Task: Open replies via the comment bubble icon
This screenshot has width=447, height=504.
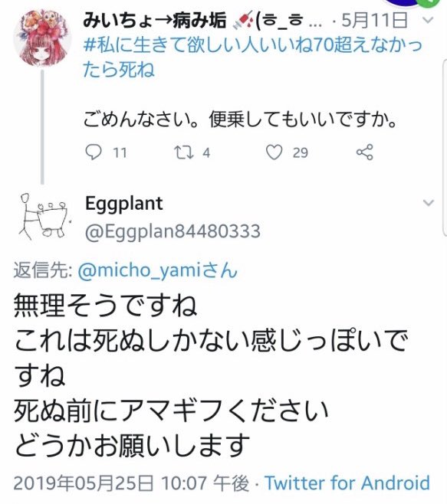Action: click(x=94, y=152)
